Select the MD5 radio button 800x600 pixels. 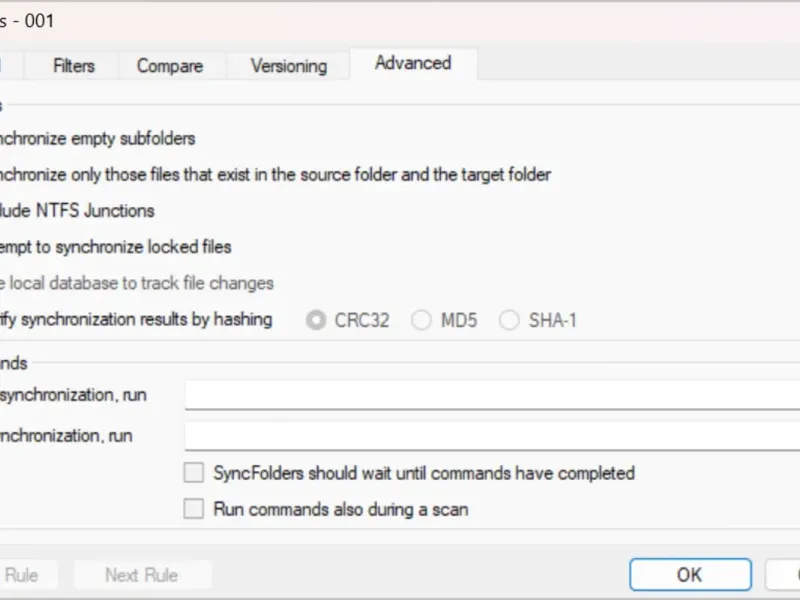(x=422, y=321)
